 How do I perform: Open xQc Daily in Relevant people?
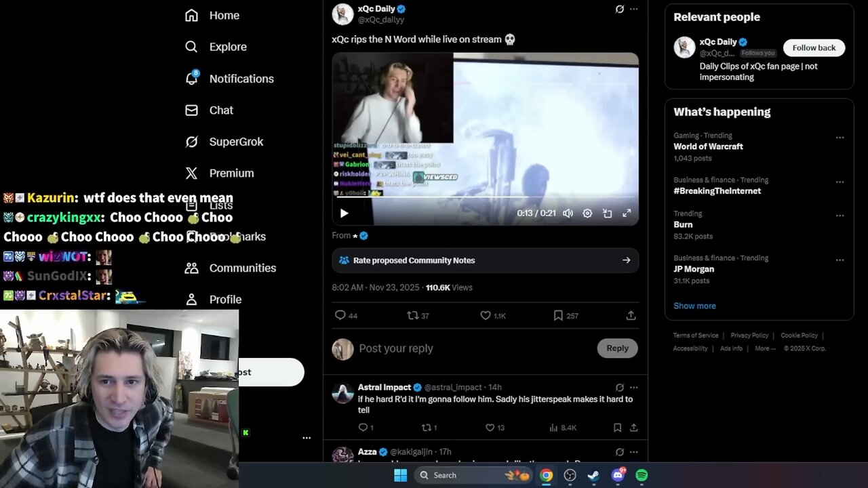(x=718, y=42)
